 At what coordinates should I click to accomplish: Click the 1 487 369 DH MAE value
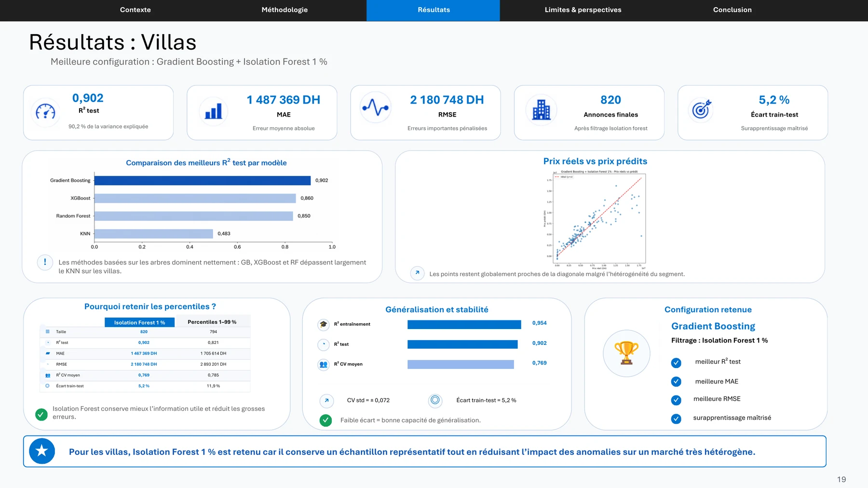click(x=284, y=100)
